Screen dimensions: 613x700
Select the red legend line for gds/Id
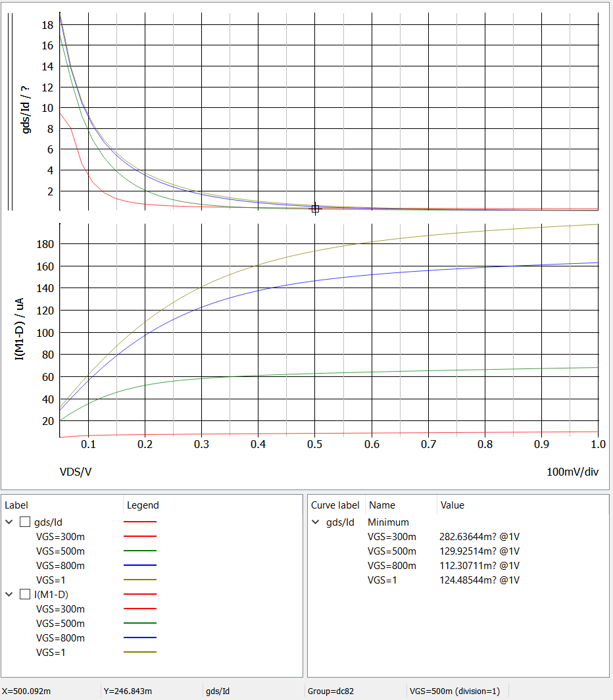(x=141, y=522)
